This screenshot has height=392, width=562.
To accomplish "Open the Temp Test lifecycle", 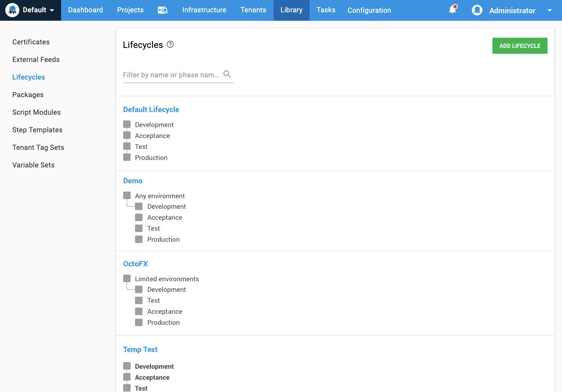I will pyautogui.click(x=140, y=349).
